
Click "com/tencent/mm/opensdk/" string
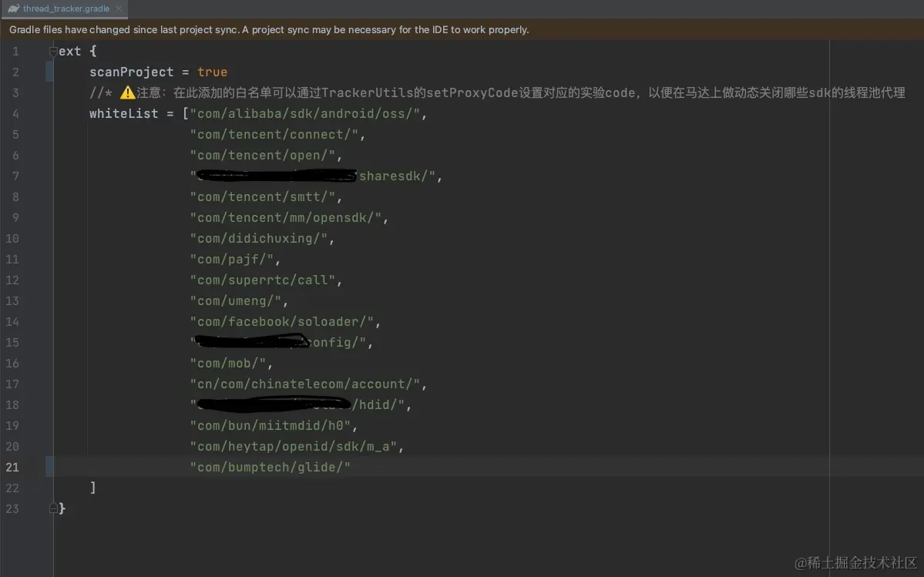pos(286,218)
